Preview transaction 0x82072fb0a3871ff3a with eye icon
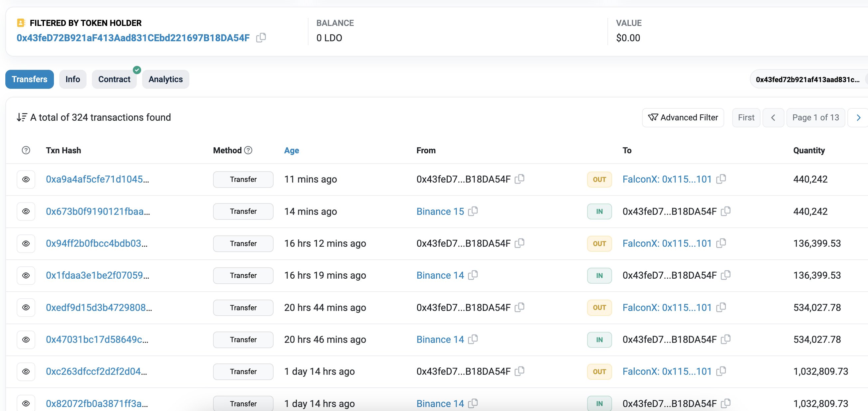868x411 pixels. (26, 403)
